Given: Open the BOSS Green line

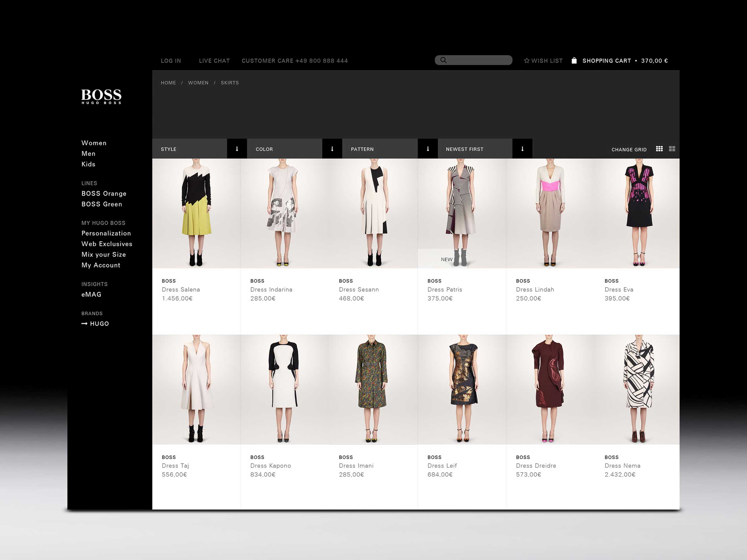Looking at the screenshot, I should (x=102, y=204).
